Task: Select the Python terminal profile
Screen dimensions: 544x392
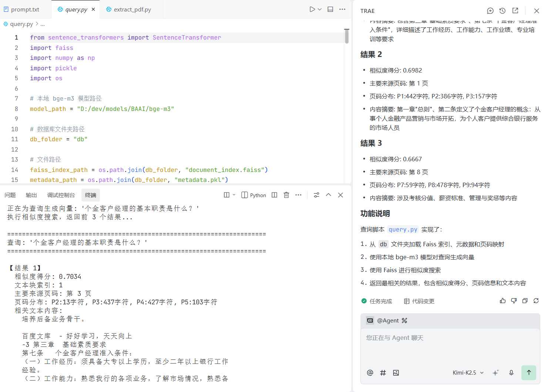Action: [x=253, y=195]
